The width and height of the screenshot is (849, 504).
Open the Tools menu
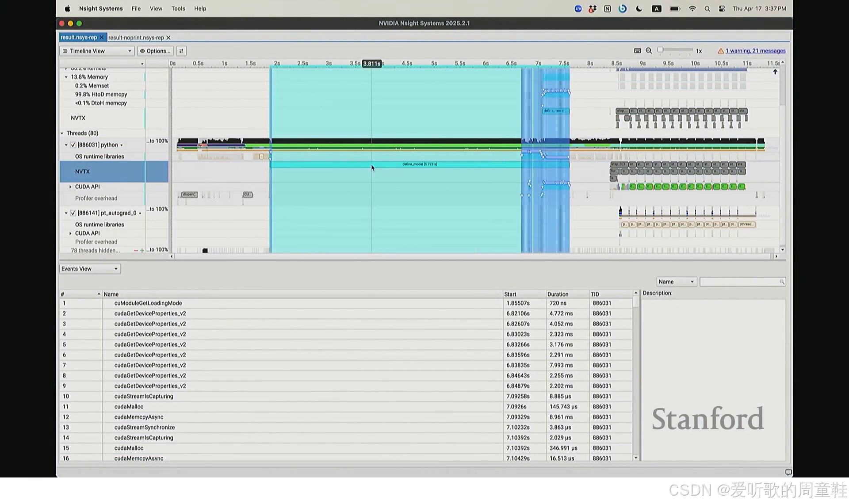[178, 8]
